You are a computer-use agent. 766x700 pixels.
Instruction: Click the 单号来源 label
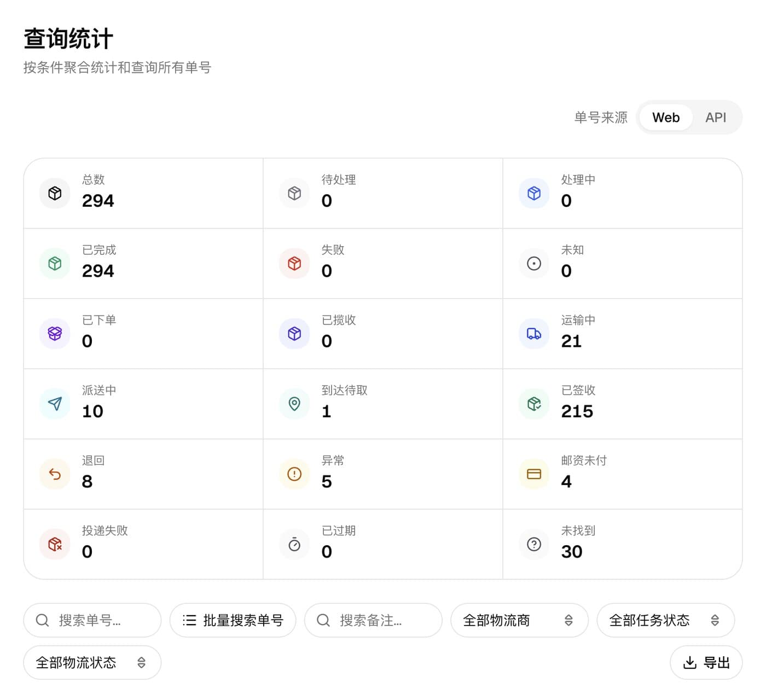[x=601, y=118]
